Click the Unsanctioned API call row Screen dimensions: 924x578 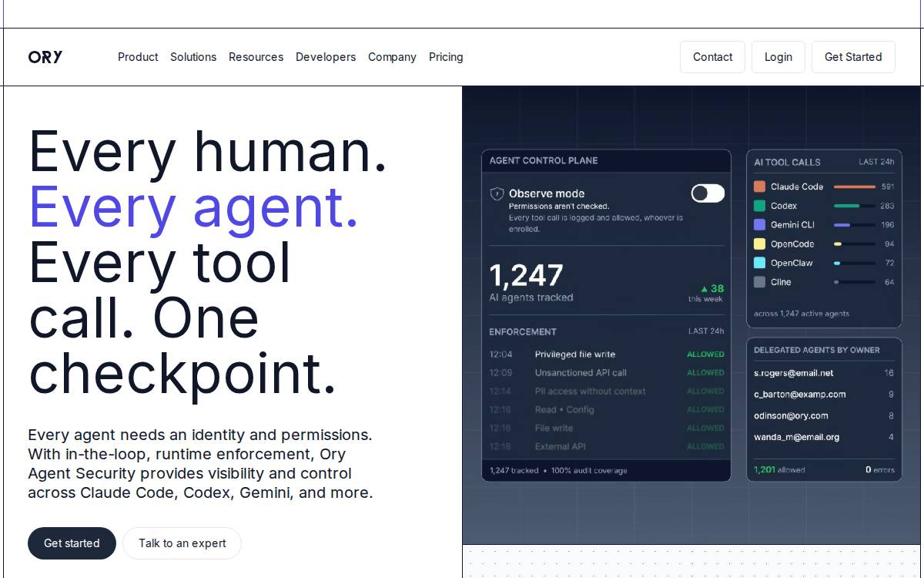pyautogui.click(x=607, y=373)
